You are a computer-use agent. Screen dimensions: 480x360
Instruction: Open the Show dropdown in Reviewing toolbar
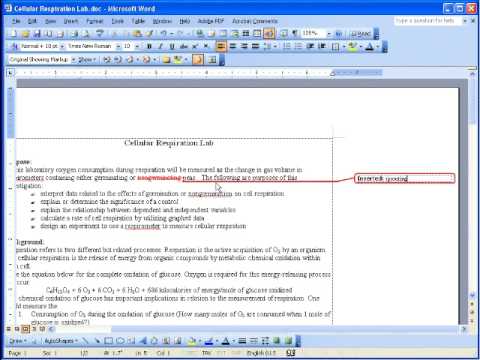[x=87, y=60]
